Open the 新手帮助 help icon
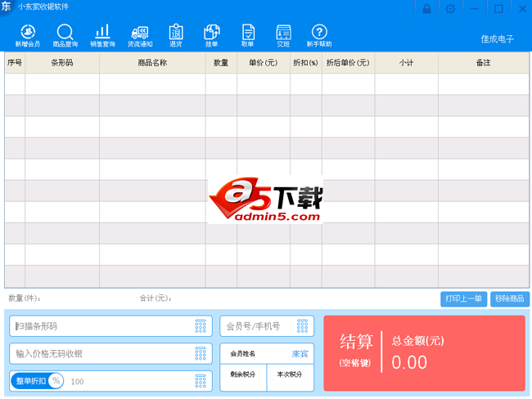 (x=319, y=36)
